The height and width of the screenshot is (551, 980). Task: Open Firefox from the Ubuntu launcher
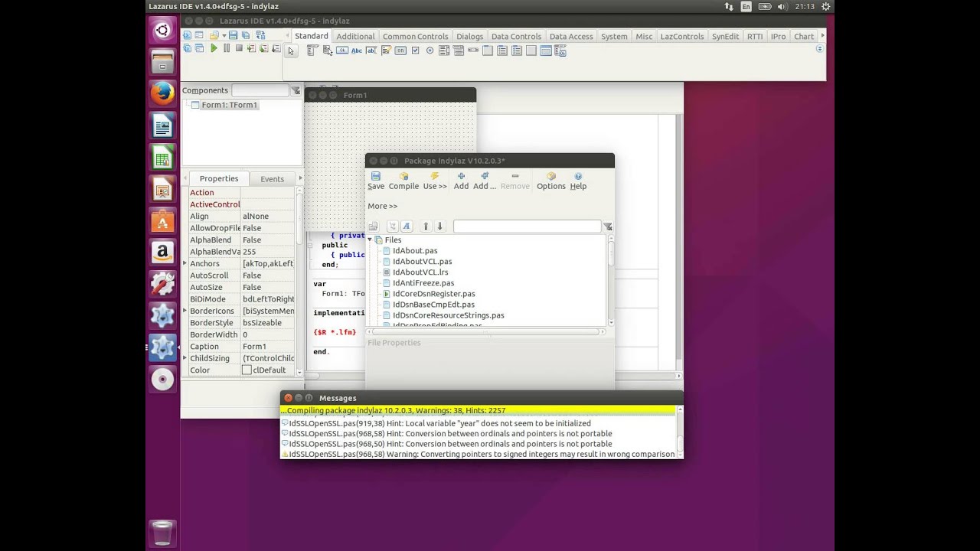(x=162, y=93)
